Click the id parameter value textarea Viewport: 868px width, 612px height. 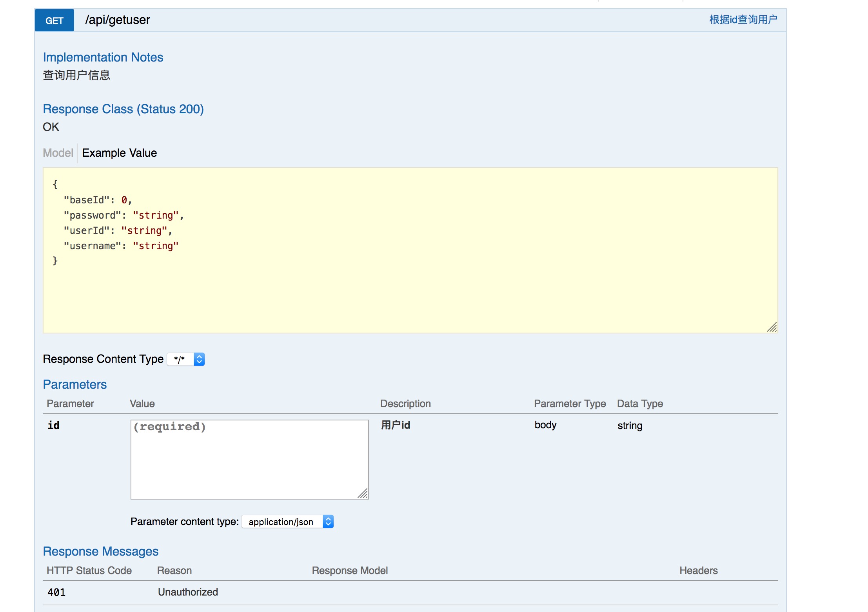tap(249, 459)
